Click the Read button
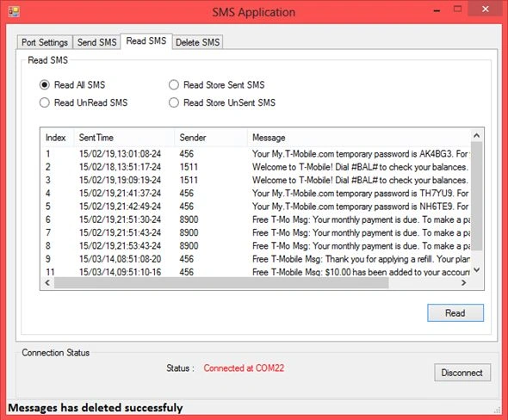Image resolution: width=508 pixels, height=420 pixels. point(455,312)
